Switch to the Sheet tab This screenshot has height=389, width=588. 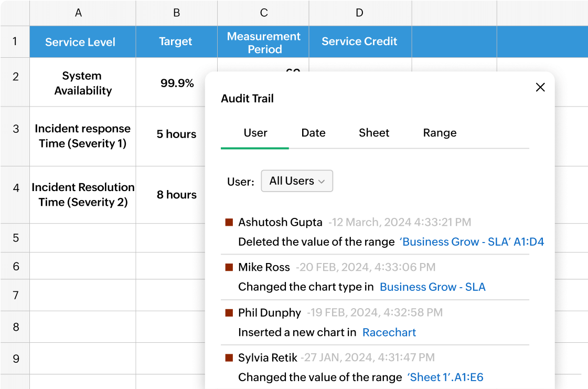pos(374,133)
